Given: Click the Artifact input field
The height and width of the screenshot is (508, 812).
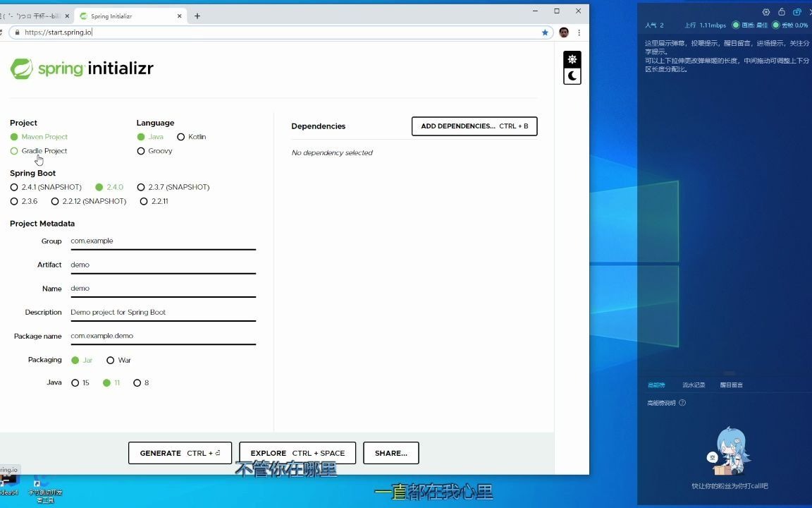Looking at the screenshot, I should tap(162, 265).
